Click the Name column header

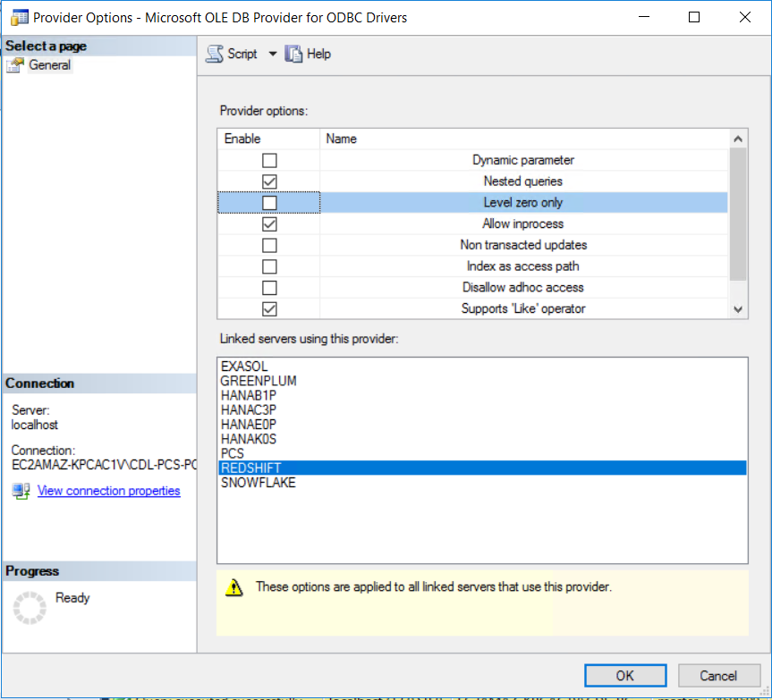coord(524,139)
